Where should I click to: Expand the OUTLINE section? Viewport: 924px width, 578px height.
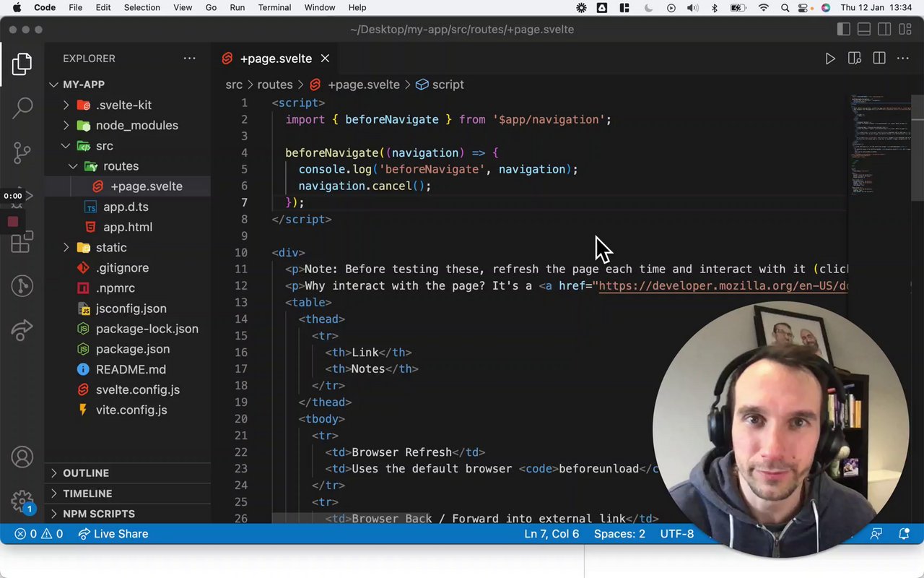tap(128, 473)
